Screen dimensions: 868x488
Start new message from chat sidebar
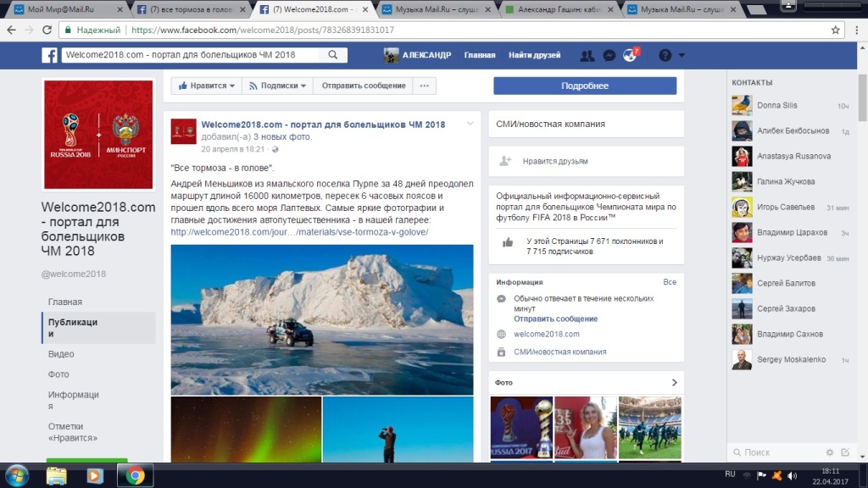tap(845, 452)
